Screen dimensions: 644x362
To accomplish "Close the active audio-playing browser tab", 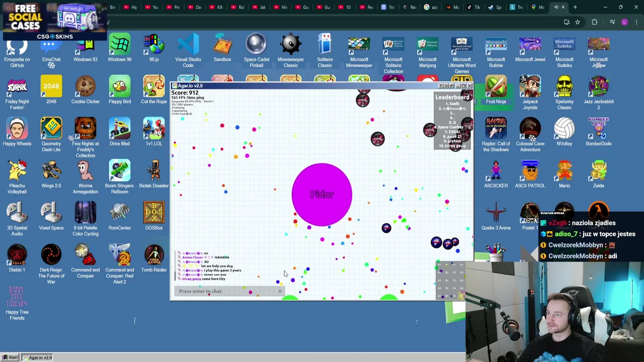I will pos(563,7).
